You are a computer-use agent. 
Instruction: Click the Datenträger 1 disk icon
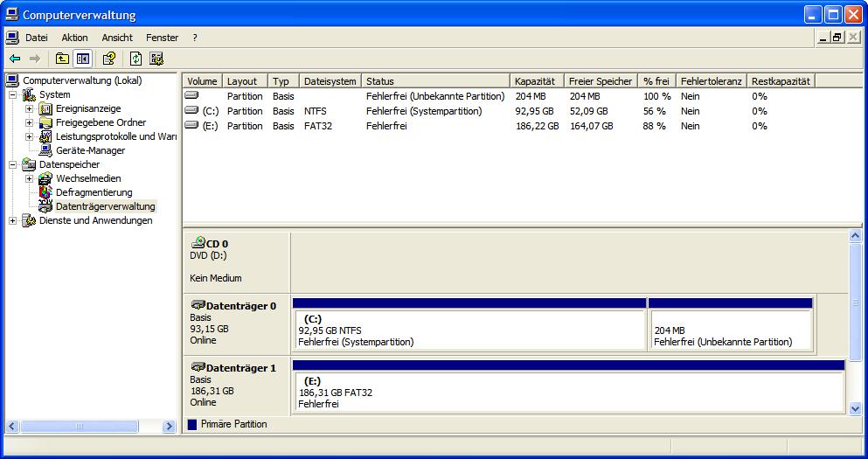[x=198, y=367]
